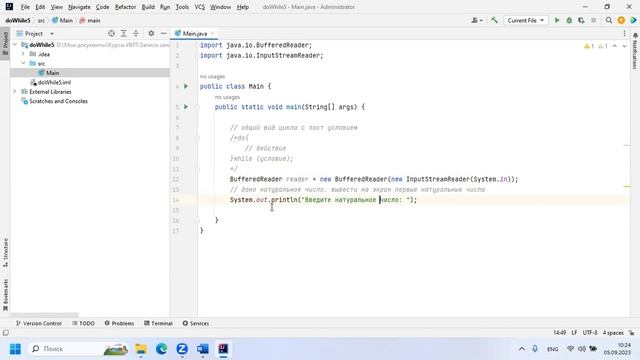Open Windows Start menu
Image resolution: width=640 pixels, height=360 pixels.
[16, 349]
